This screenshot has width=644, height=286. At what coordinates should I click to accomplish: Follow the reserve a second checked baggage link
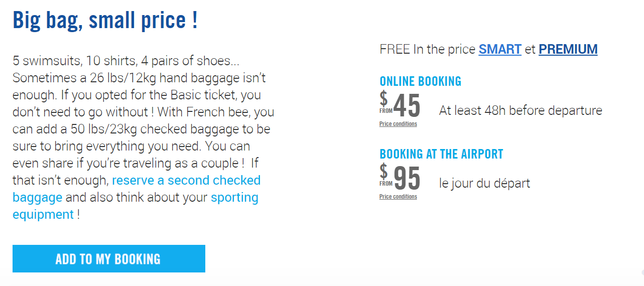(x=137, y=189)
